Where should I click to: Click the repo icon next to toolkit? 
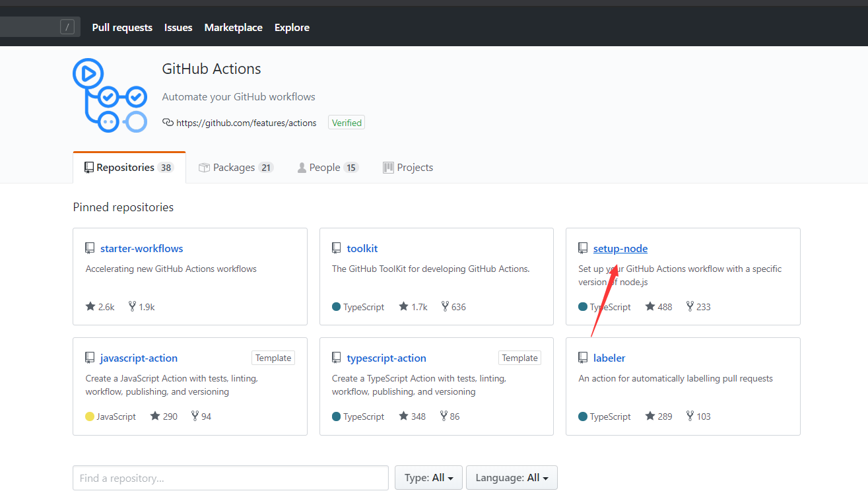(337, 248)
